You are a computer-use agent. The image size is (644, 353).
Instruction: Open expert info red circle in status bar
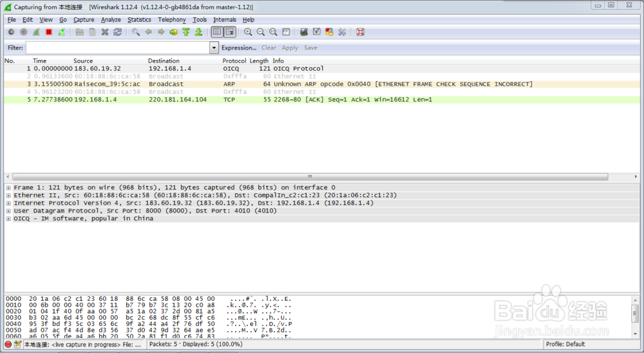pyautogui.click(x=8, y=345)
